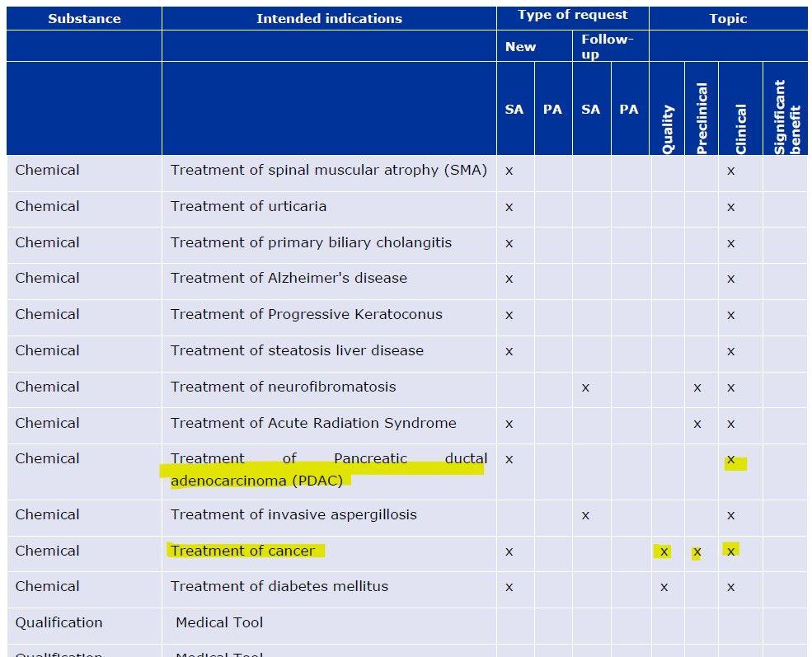Click the rotated Preclinical column header

[702, 118]
